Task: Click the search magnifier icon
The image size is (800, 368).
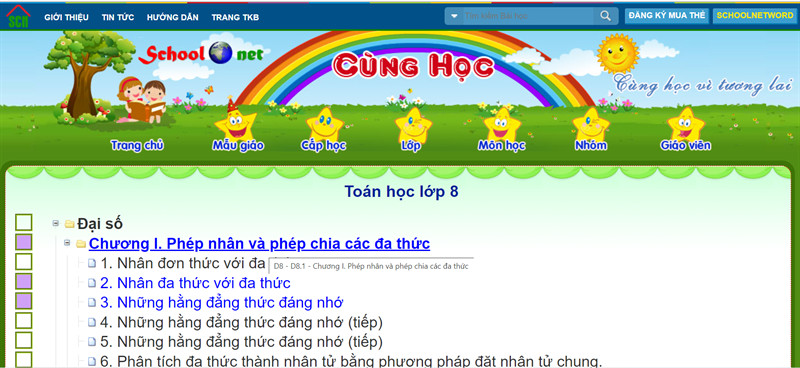Action: (x=606, y=16)
